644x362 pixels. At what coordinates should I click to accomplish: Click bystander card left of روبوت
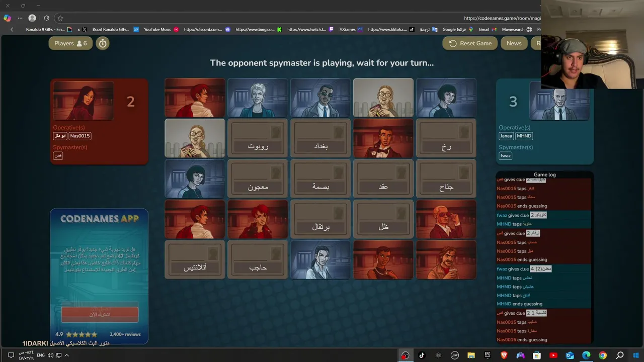tap(195, 138)
